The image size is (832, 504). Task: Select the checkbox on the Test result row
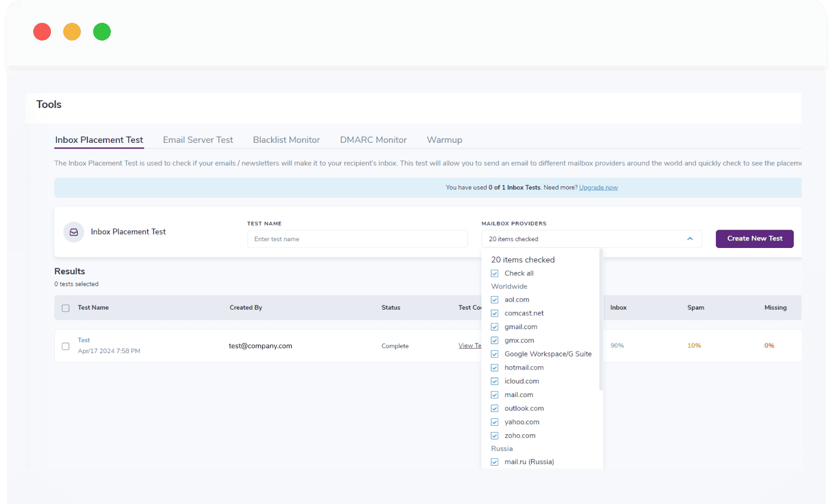coord(65,346)
